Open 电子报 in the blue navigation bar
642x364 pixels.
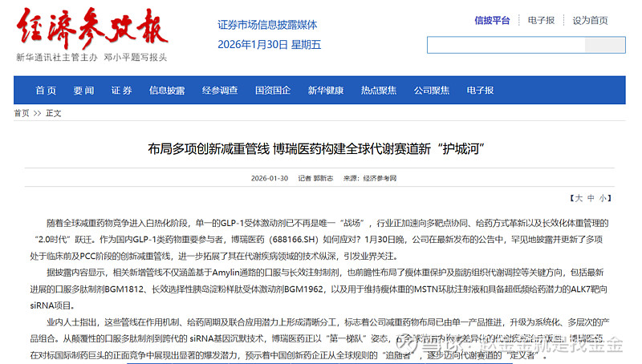pos(480,91)
